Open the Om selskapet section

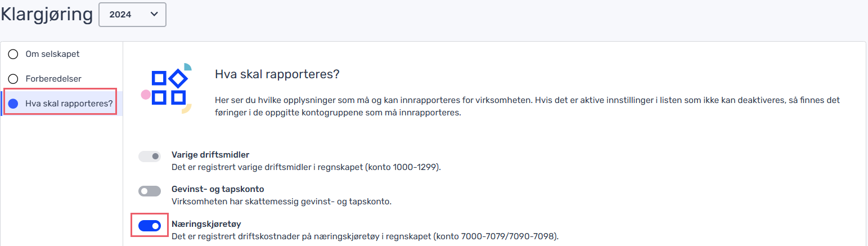pos(52,55)
